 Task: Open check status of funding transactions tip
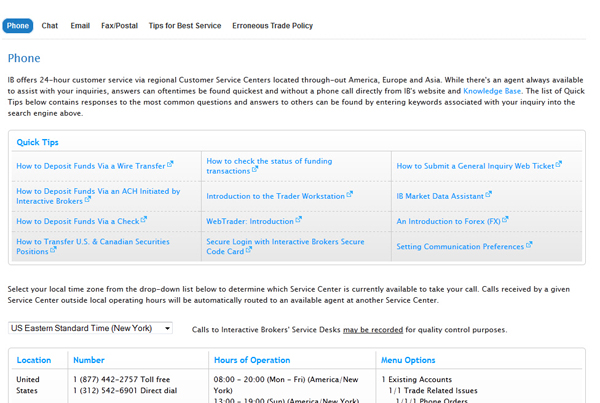[x=269, y=166]
